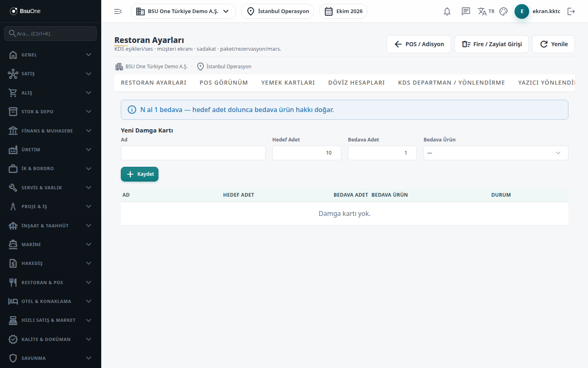588x368 pixels.
Task: Open Üretim factory icon
Action: point(13,150)
